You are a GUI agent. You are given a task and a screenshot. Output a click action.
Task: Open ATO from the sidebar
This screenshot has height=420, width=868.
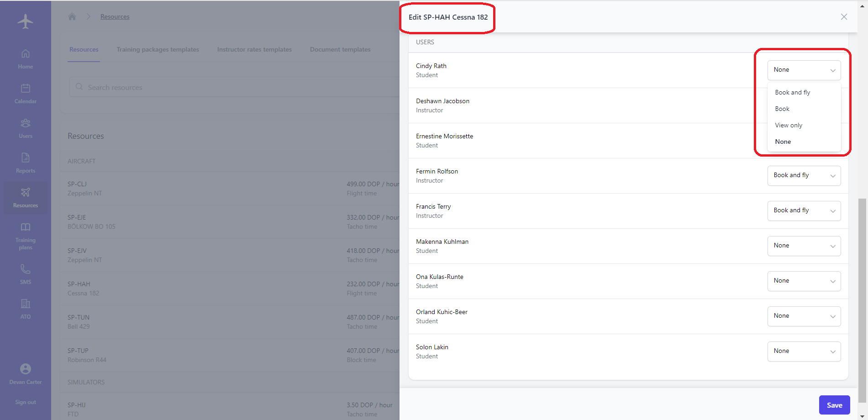tap(26, 309)
